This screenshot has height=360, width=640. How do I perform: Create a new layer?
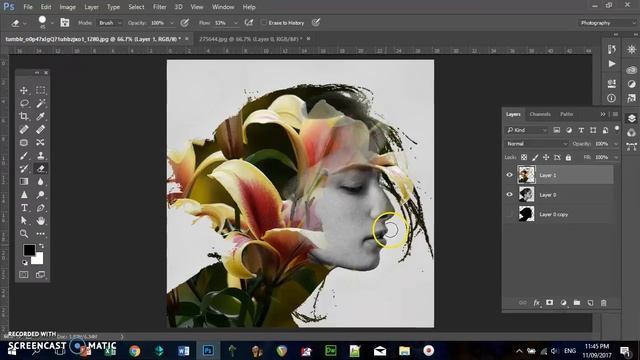click(590, 303)
